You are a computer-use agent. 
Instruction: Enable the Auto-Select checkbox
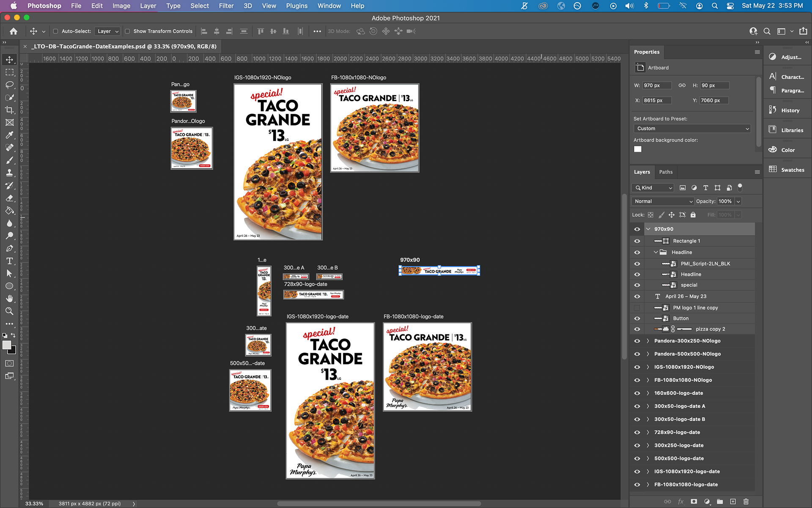pos(55,31)
